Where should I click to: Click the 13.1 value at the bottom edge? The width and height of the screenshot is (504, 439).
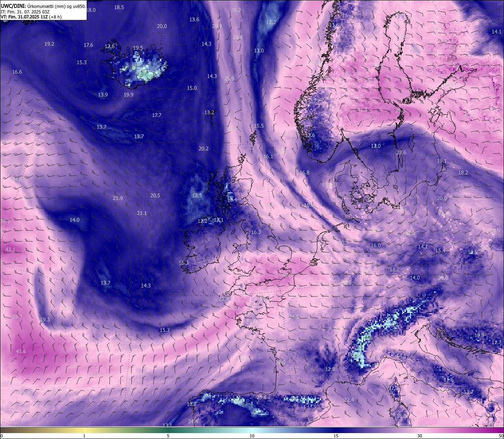(168, 425)
